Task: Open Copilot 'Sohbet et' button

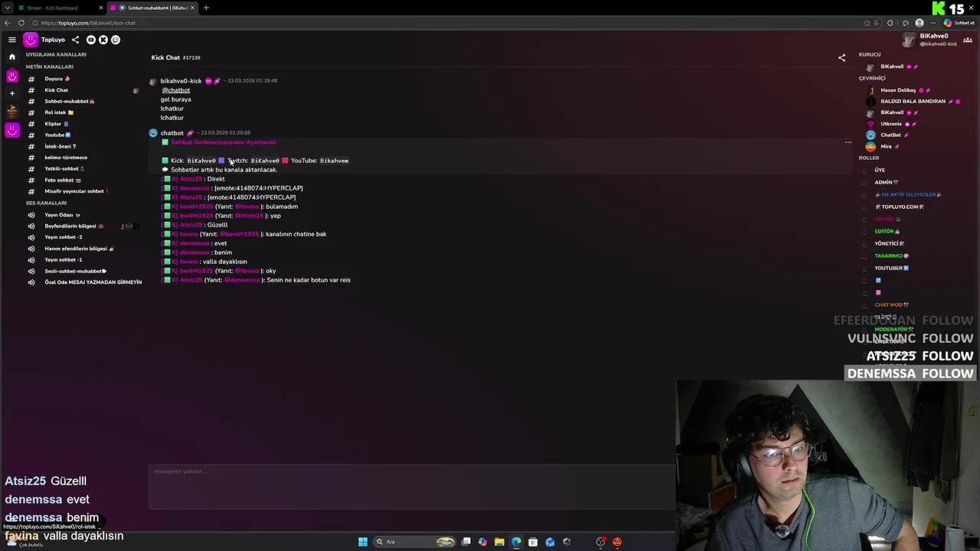Action: point(959,23)
